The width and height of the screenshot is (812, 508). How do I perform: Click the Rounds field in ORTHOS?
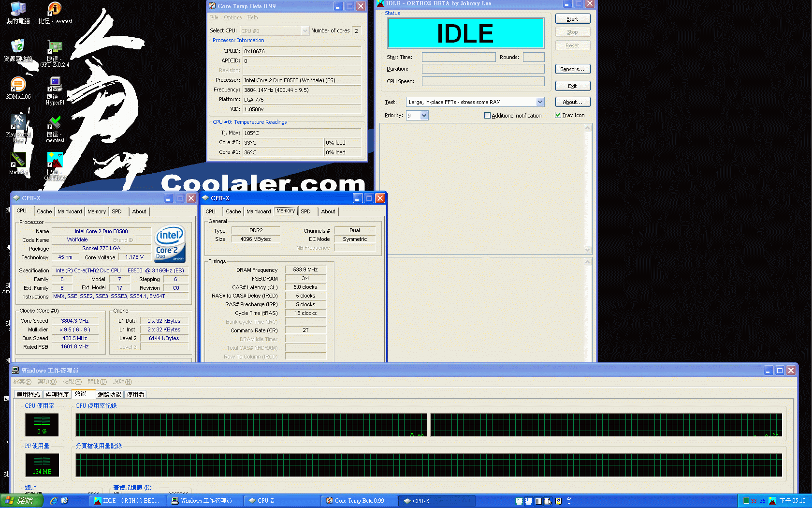pyautogui.click(x=534, y=57)
